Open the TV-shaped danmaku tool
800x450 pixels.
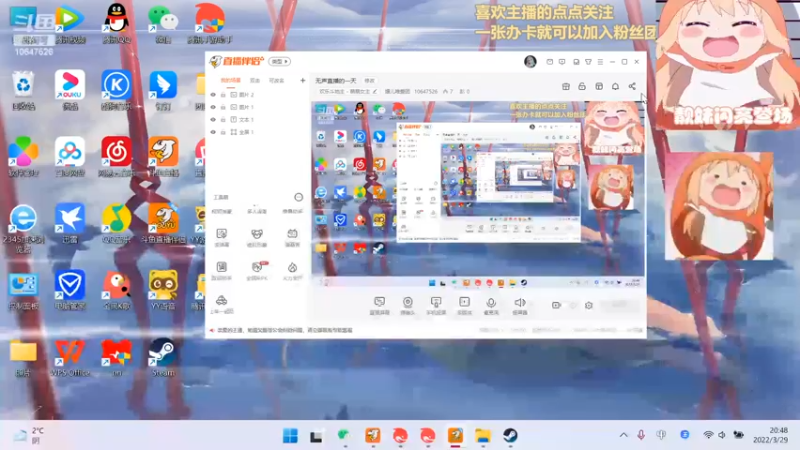pos(292,238)
